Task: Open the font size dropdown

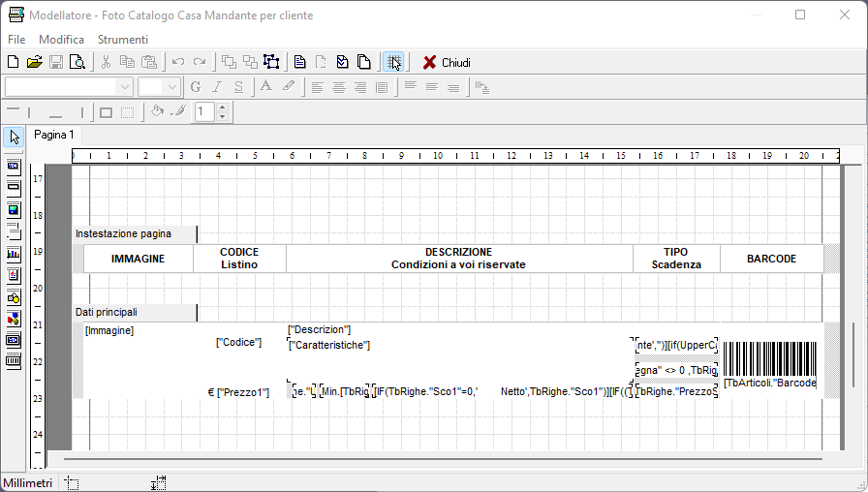Action: [x=172, y=87]
